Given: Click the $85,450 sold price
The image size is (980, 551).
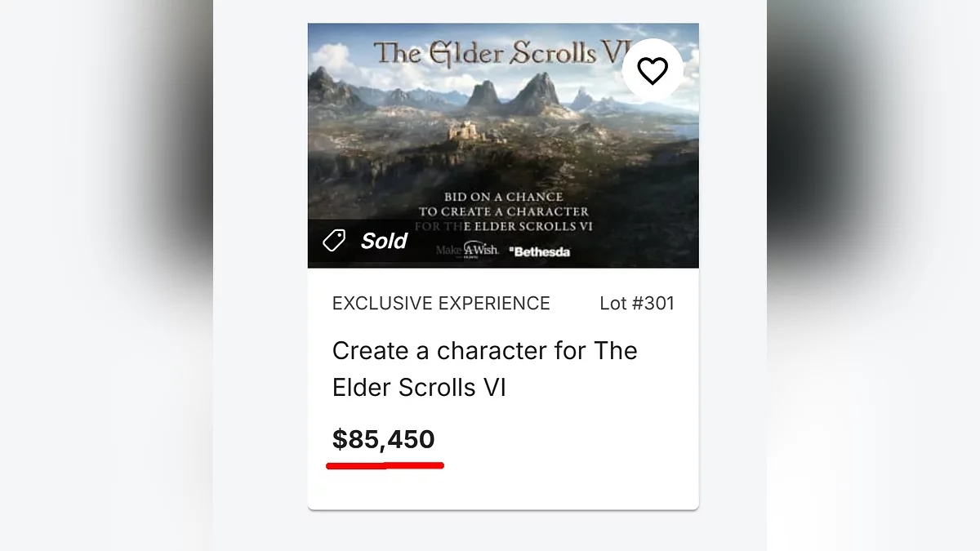Looking at the screenshot, I should pos(383,440).
